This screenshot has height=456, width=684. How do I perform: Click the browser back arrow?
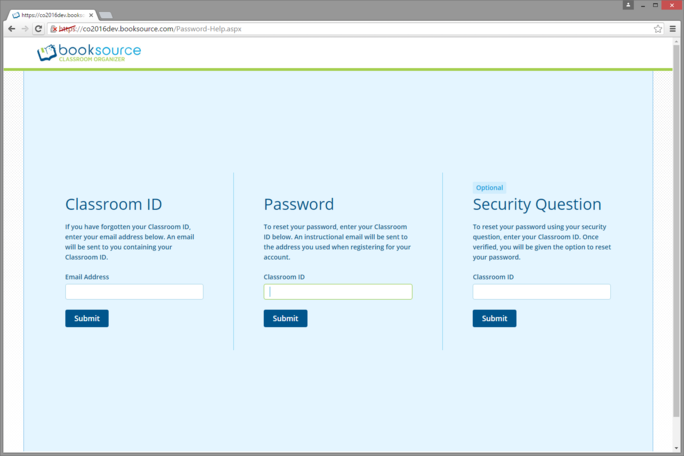[11, 29]
